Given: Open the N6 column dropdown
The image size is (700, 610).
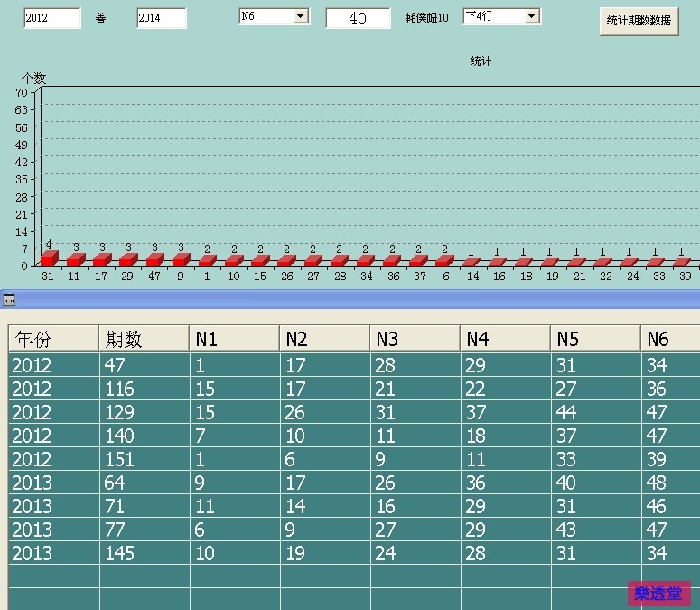Looking at the screenshot, I should 301,16.
